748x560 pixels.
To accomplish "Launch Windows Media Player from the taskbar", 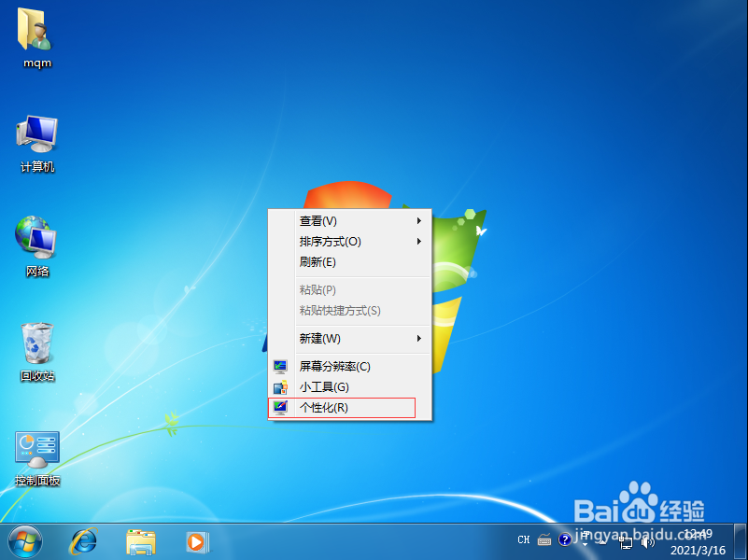I will pos(196,541).
